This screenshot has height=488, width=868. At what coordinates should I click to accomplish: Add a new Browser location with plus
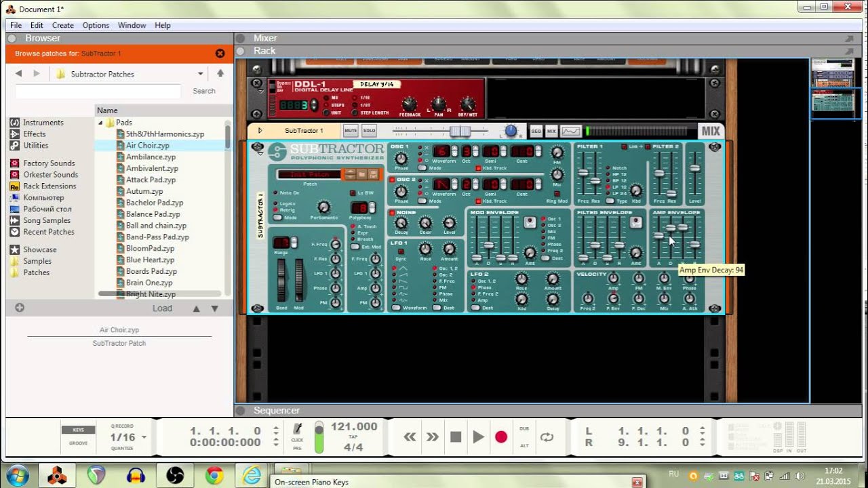[x=20, y=308]
